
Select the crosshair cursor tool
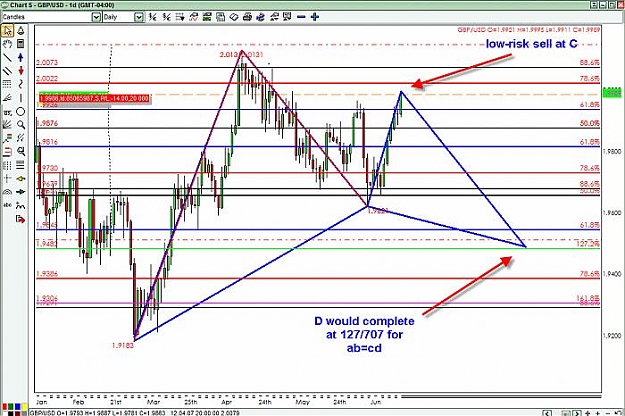(8, 179)
